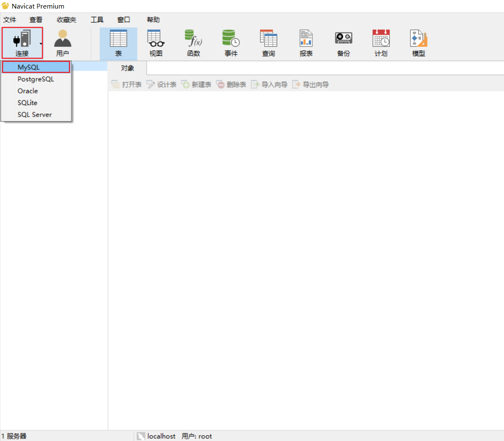The width and height of the screenshot is (504, 441).
Task: Click the localhost connection icon in status bar
Action: [x=141, y=436]
